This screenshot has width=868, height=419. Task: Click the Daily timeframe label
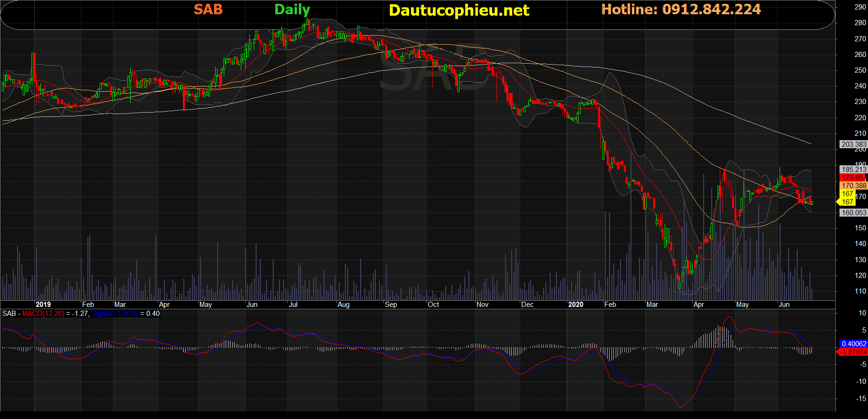[x=292, y=10]
